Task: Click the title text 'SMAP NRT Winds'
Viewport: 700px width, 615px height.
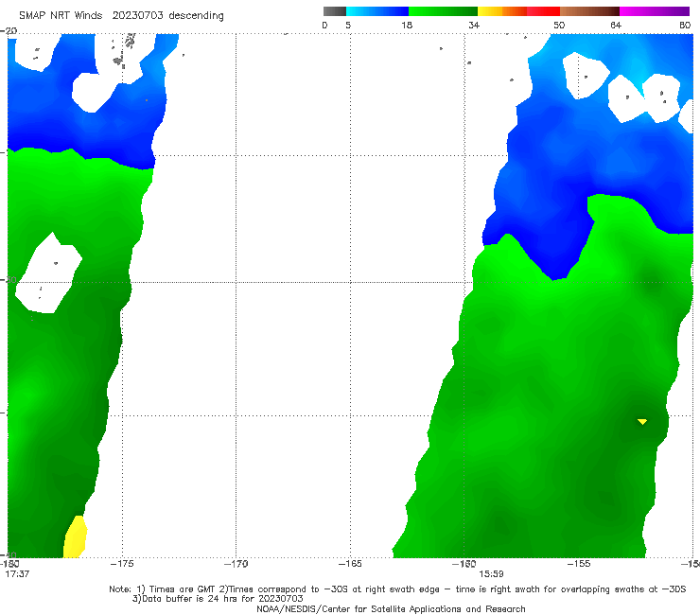Action: [x=61, y=15]
